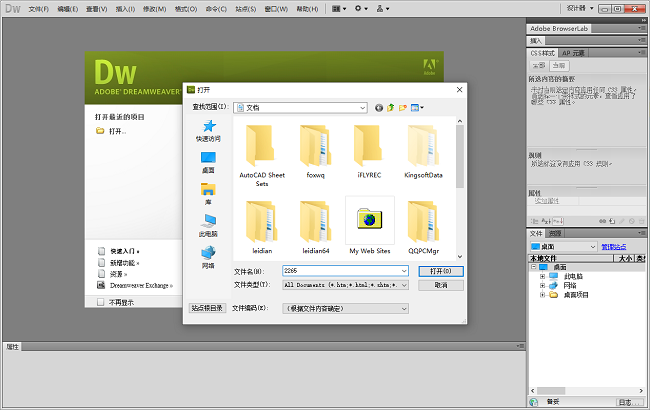The image size is (650, 410).
Task: Expand the 此电脑 tree node
Action: [x=541, y=276]
